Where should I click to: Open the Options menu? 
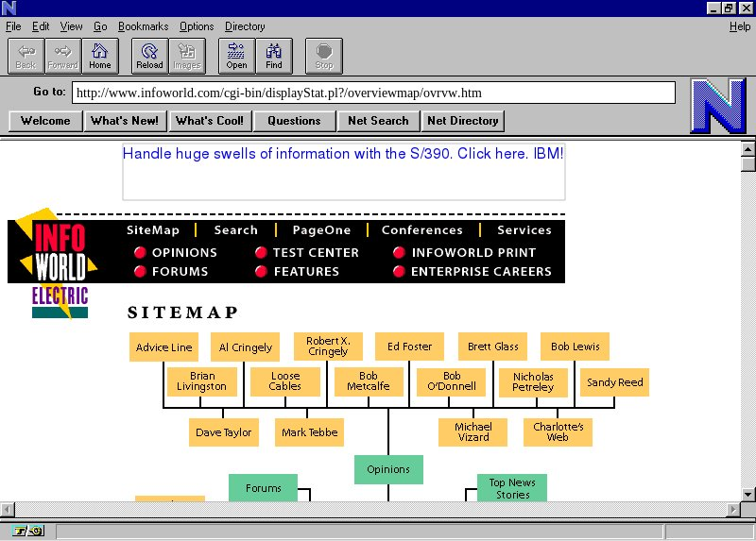(197, 26)
